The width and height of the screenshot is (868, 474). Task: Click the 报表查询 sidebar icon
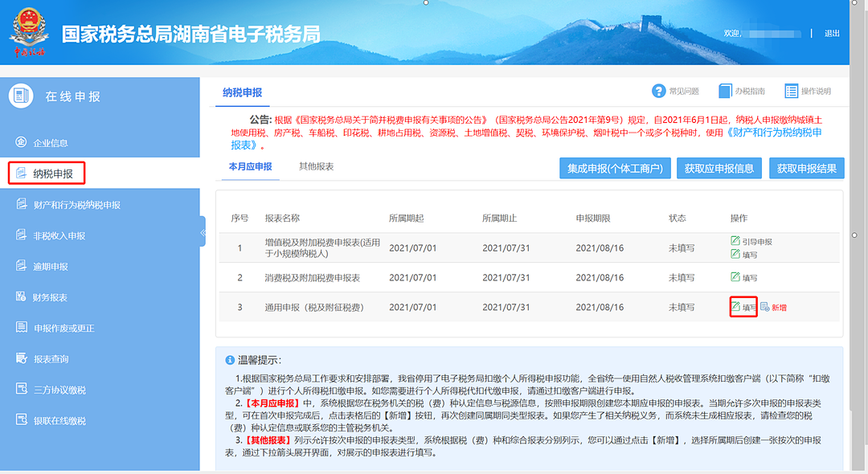(x=21, y=358)
